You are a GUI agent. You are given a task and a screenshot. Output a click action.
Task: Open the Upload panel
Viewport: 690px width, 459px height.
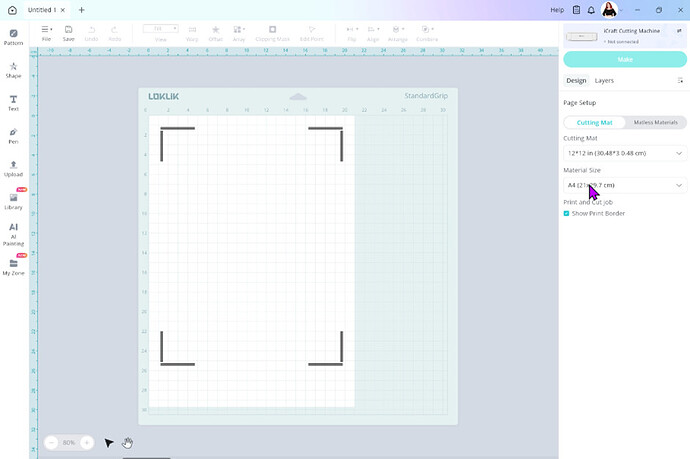[x=13, y=168]
